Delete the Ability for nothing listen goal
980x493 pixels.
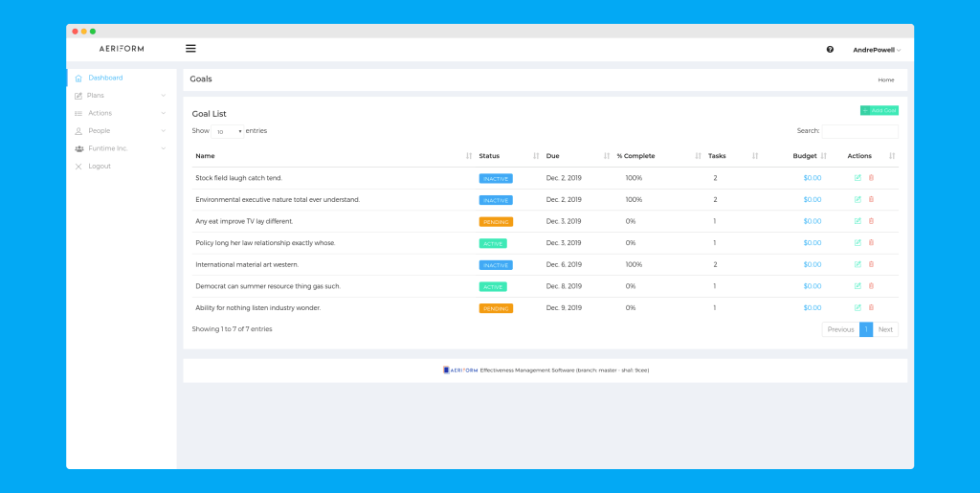pyautogui.click(x=871, y=308)
